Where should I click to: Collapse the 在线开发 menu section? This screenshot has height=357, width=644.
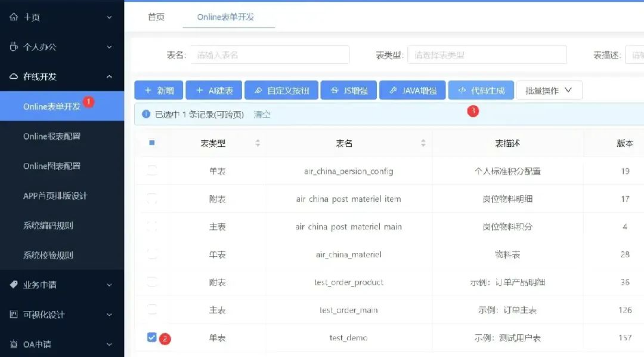tap(109, 76)
